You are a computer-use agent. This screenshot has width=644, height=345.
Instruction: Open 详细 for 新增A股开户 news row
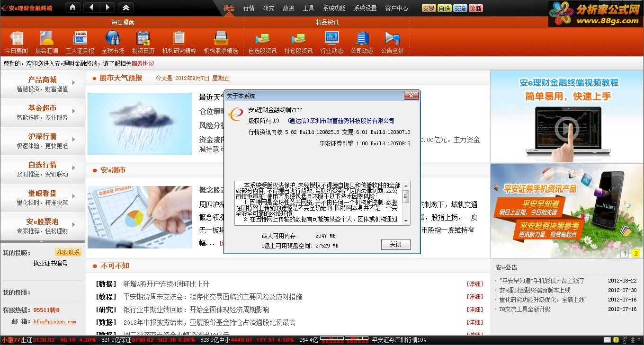point(475,284)
